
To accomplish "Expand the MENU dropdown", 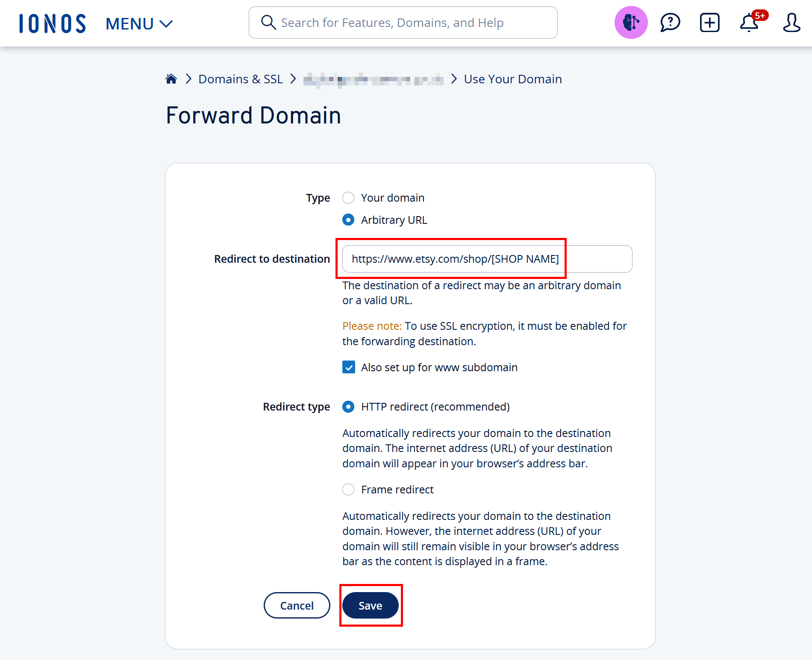I will [139, 23].
